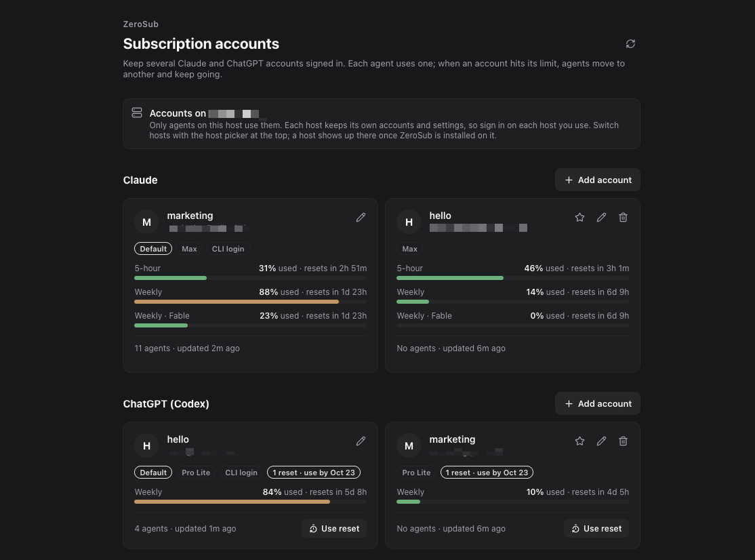Star the ChatGPT marketing account as default
755x560 pixels.
coord(579,441)
